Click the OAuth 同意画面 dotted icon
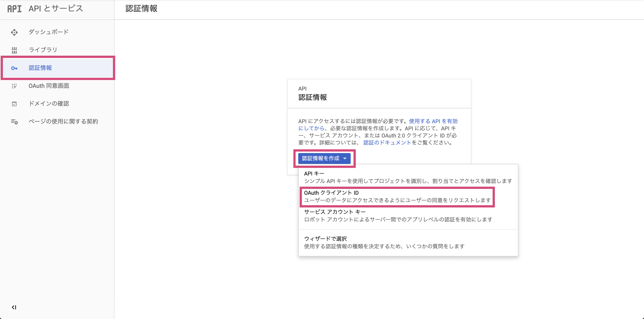Screen dimensions: 644x319 (x=14, y=86)
